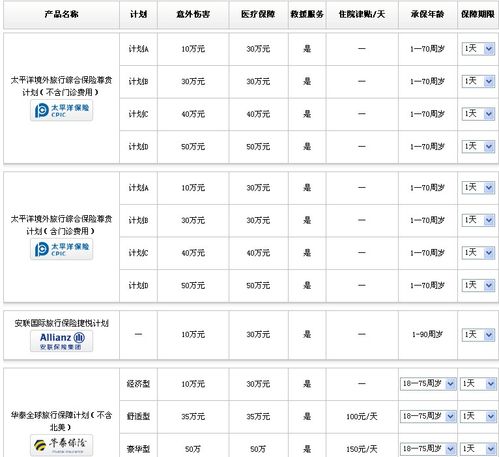Open duration dropdown for 不含门诊费用 计划A row
Screen dimensions: 499x457
[478, 49]
